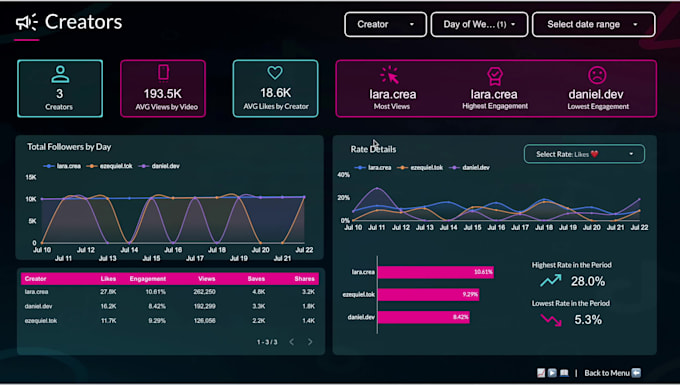680x385 pixels.
Task: Toggle daniel.dev series in Rate Details legend
Action: 470,167
